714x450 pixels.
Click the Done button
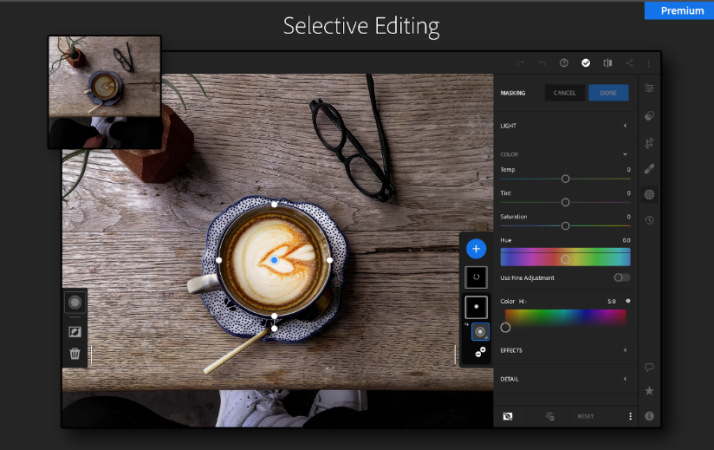(x=608, y=93)
